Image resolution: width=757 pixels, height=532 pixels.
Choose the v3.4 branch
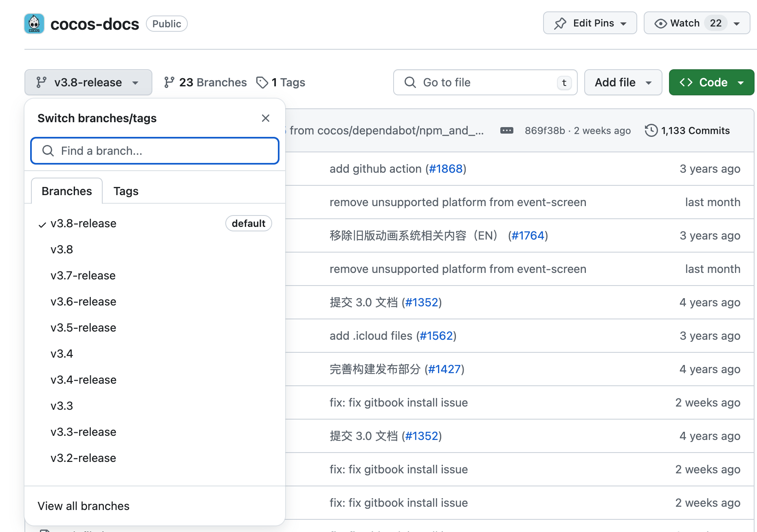click(x=62, y=354)
